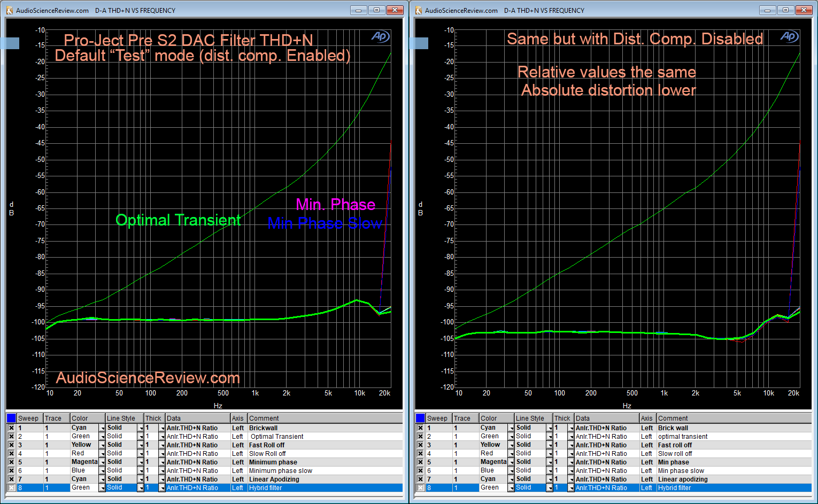Screen dimensions: 818x504
Task: Click the app icon in right window title bar
Action: coord(419,10)
